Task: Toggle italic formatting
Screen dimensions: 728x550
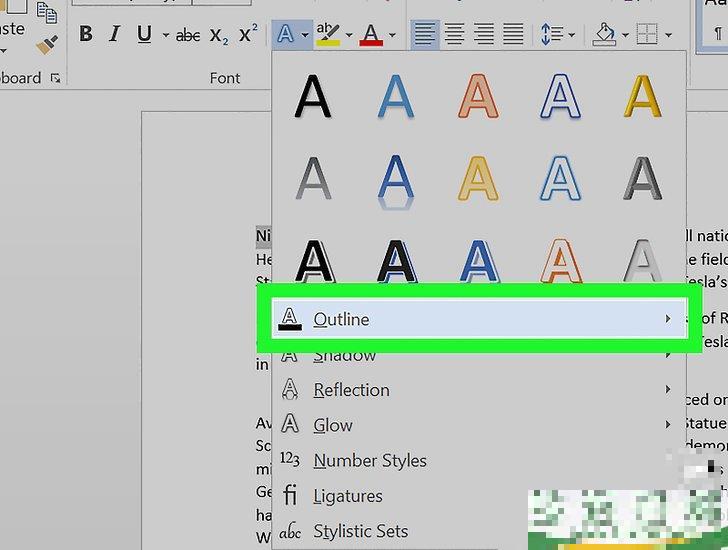Action: coord(114,35)
